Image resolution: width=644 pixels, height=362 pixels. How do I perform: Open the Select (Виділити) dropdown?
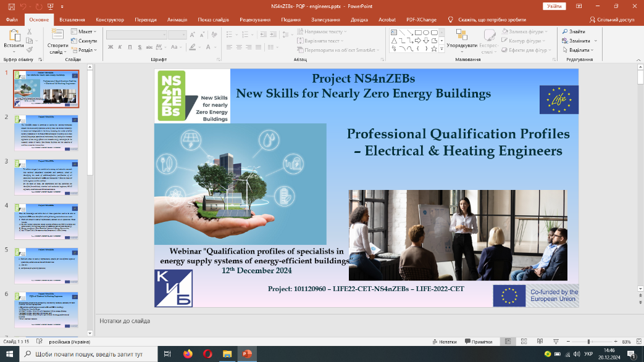[578, 50]
